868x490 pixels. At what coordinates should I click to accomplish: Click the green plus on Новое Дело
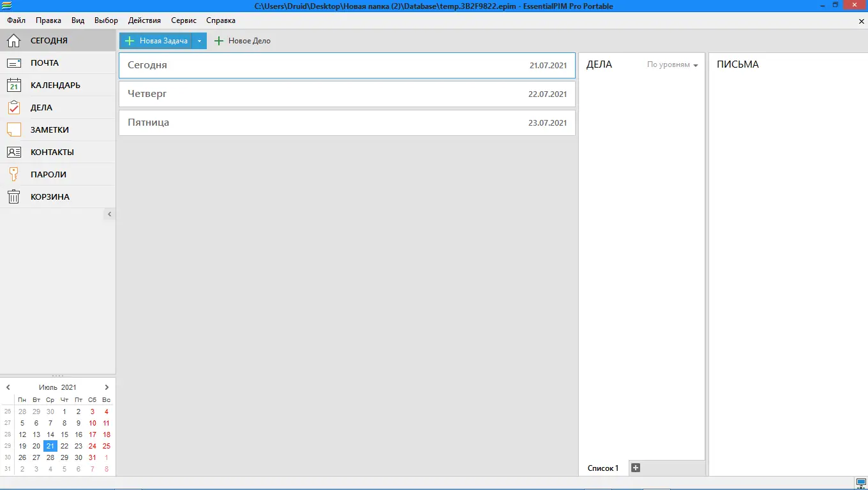click(x=219, y=41)
